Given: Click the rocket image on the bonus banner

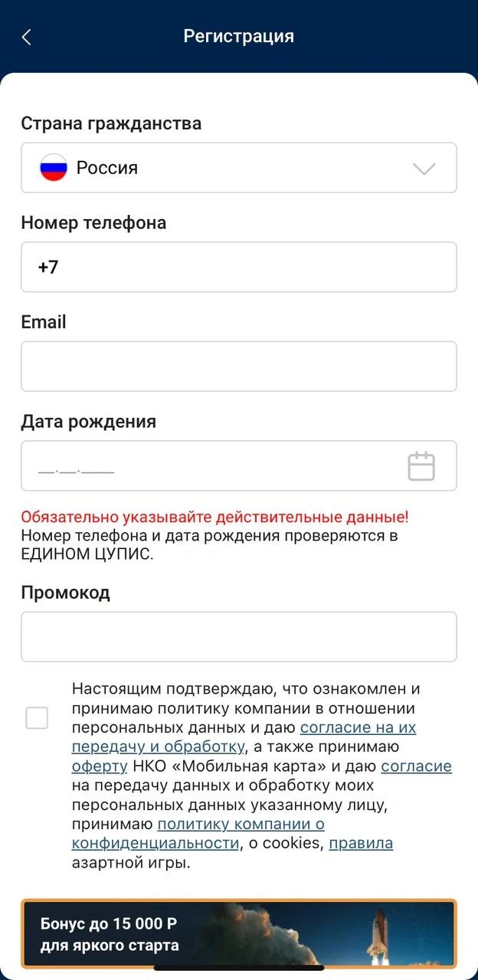Looking at the screenshot, I should pos(381,934).
